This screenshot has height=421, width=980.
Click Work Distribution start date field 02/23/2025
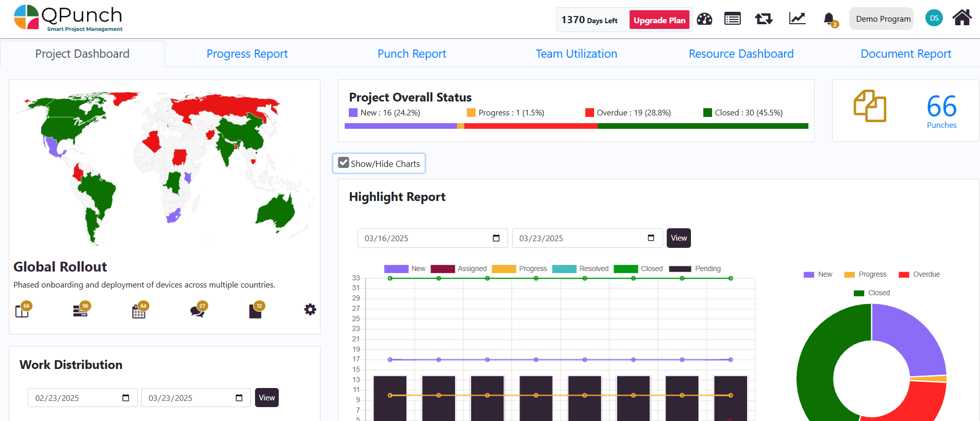[x=82, y=398]
